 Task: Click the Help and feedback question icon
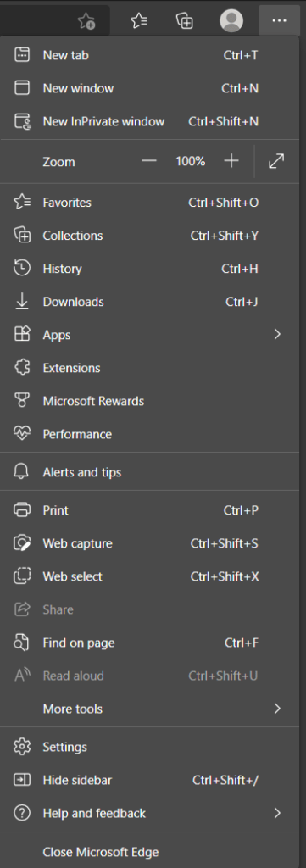(21, 813)
